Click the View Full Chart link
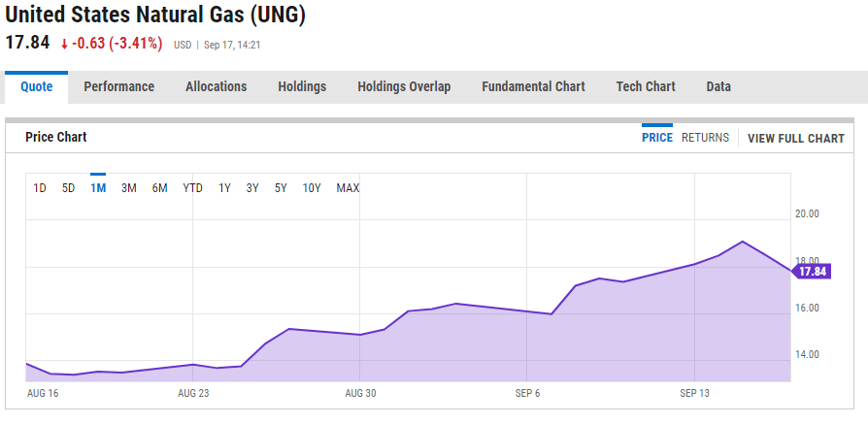This screenshot has height=424, width=868. pyautogui.click(x=796, y=139)
